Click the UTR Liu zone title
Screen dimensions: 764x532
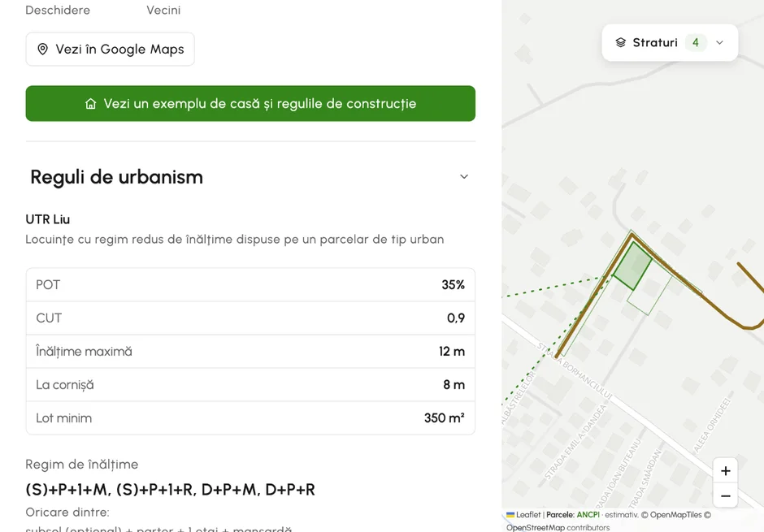pyautogui.click(x=48, y=219)
